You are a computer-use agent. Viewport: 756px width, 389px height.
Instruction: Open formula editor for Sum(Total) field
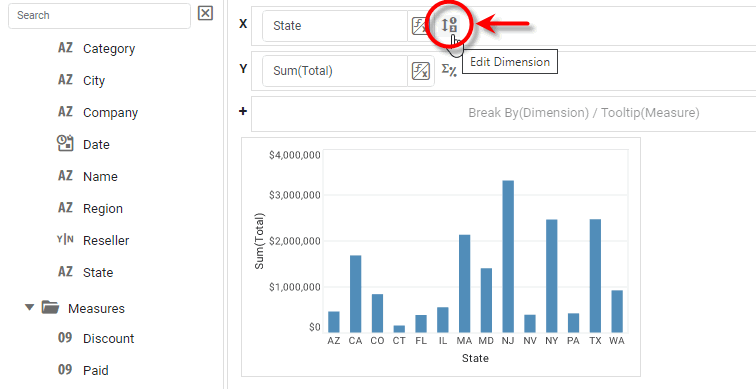pyautogui.click(x=420, y=71)
